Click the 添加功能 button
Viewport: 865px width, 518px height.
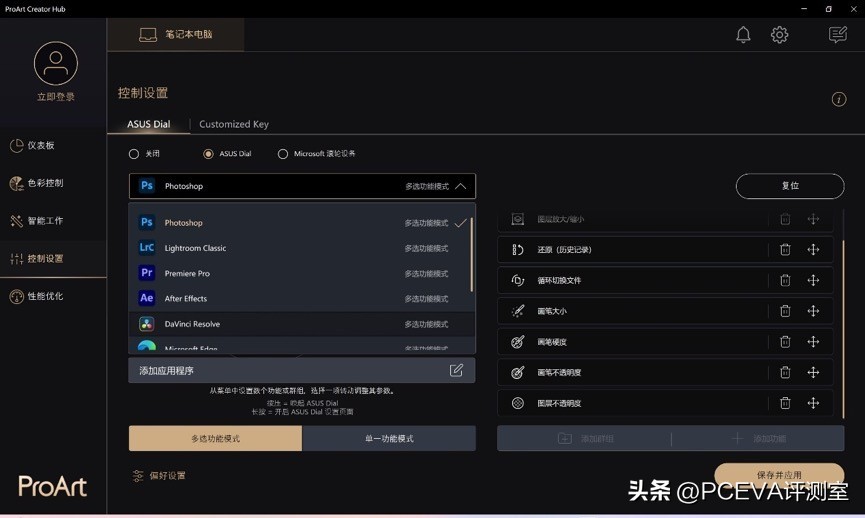[x=758, y=439]
